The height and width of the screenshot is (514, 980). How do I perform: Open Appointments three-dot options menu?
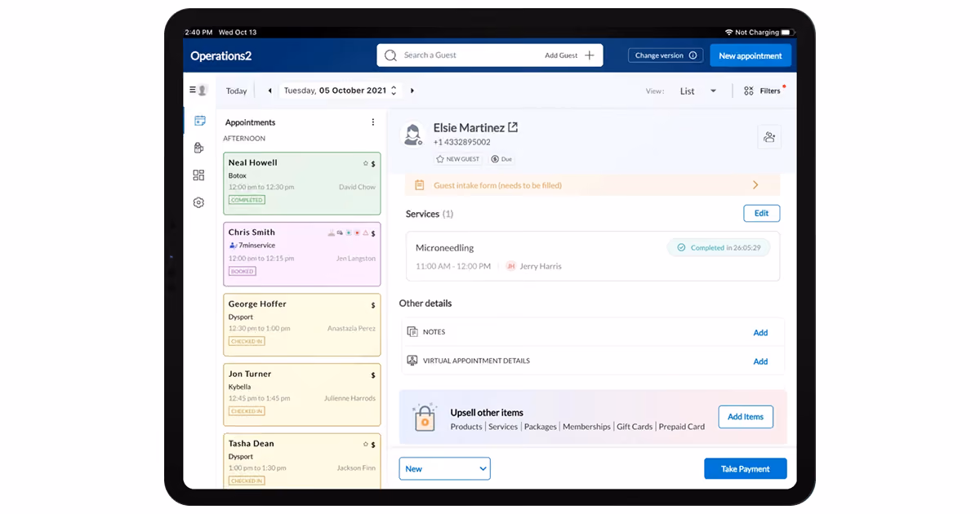coord(373,122)
